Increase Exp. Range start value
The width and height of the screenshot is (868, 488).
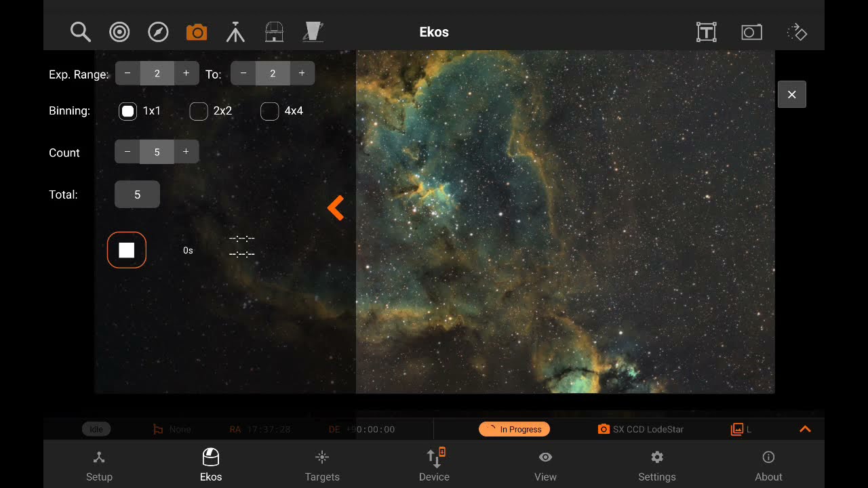coord(186,73)
